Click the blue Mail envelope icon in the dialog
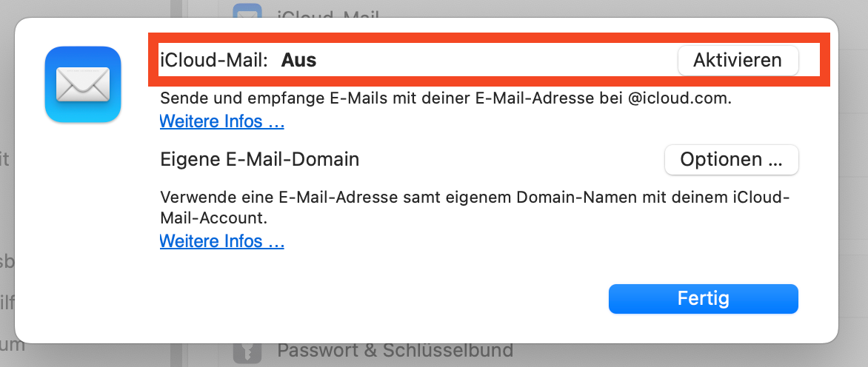The height and width of the screenshot is (367, 868). coord(83,84)
